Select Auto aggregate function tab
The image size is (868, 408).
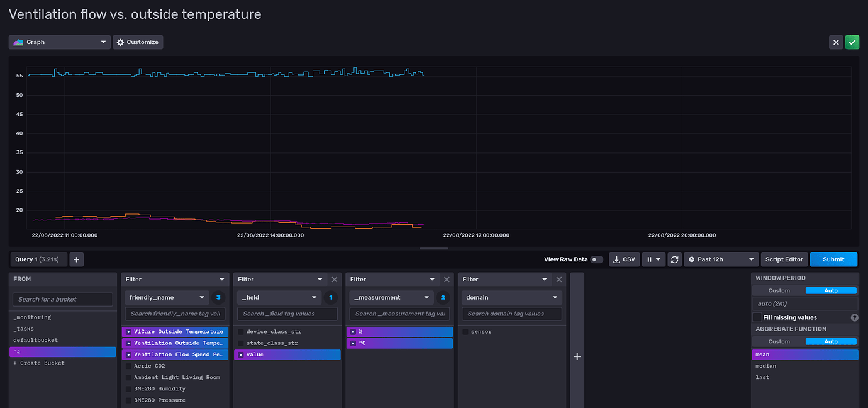[831, 341]
